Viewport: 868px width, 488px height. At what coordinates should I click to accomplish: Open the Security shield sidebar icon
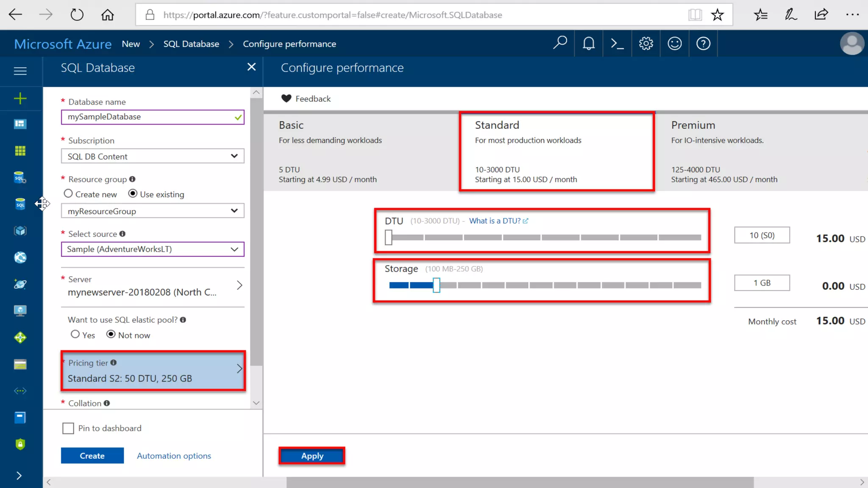pyautogui.click(x=20, y=444)
